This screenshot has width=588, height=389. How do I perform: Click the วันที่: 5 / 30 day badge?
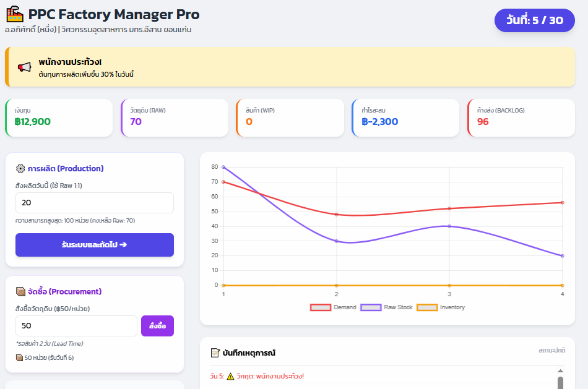point(534,20)
